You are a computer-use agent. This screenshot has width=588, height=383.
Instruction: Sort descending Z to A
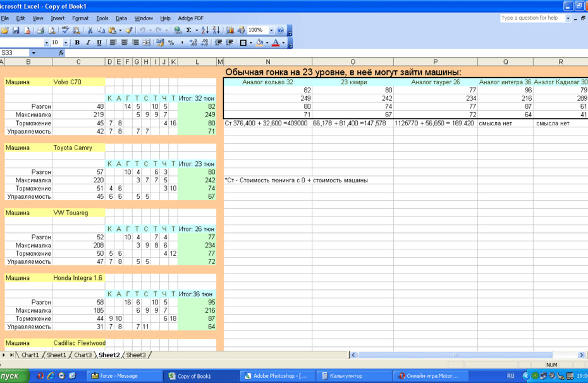(216, 30)
